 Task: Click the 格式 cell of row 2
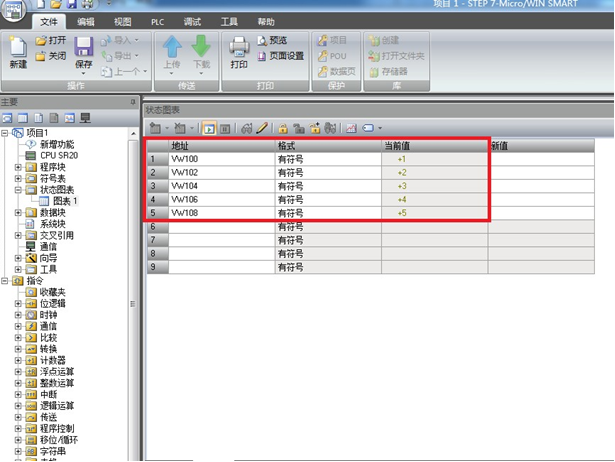(x=328, y=173)
